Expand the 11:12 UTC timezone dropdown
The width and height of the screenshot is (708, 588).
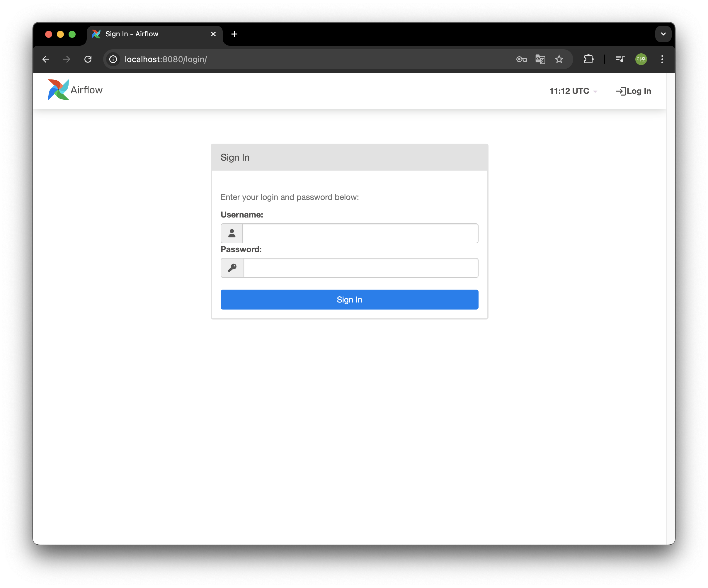click(573, 91)
